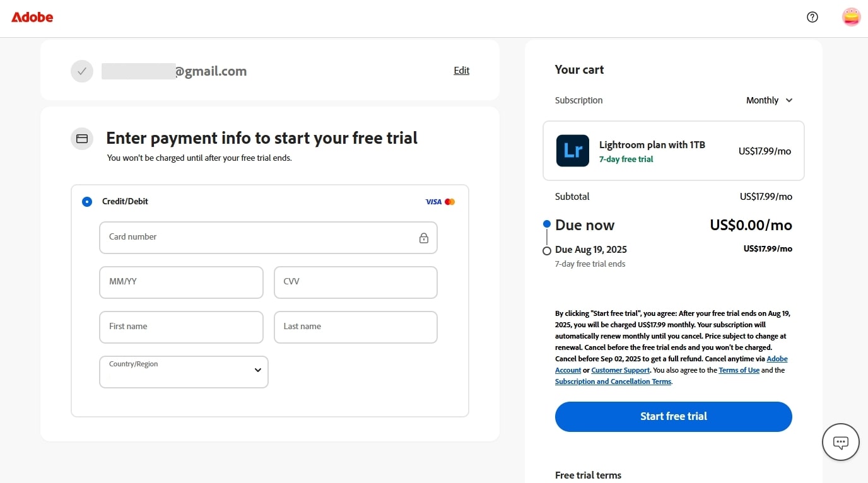Viewport: 868px width, 483px height.
Task: Open the Monthly subscription dropdown
Action: pos(768,100)
